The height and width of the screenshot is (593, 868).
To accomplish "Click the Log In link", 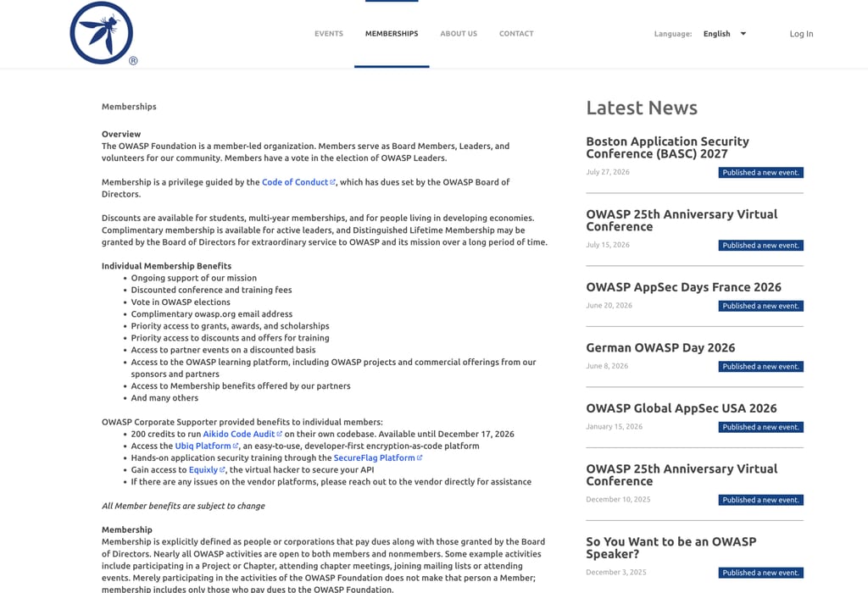I will 801,34.
